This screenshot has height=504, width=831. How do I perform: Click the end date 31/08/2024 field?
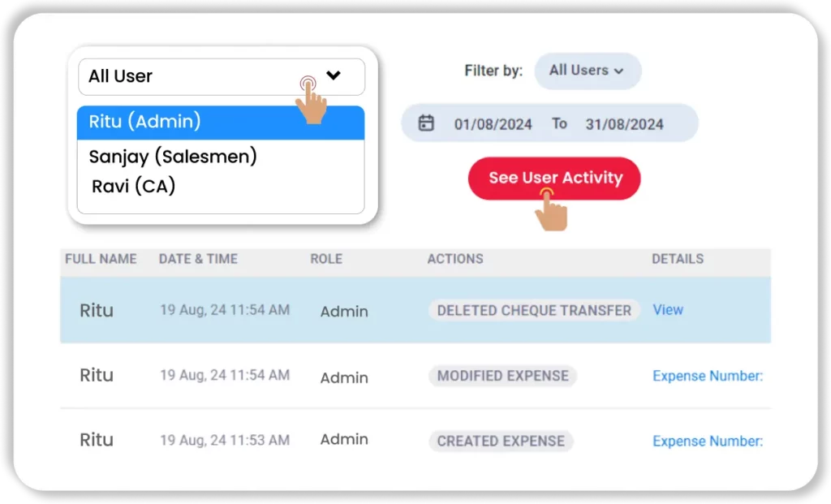[x=624, y=124]
